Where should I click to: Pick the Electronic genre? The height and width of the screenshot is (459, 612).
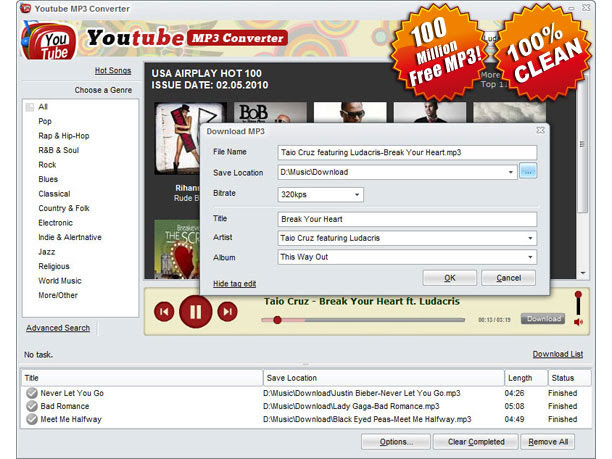coord(55,222)
